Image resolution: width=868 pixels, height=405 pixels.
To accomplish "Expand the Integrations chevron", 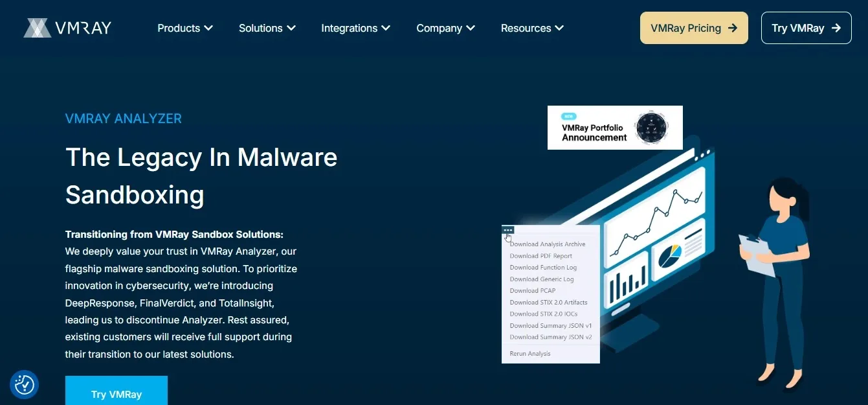I will coord(386,28).
